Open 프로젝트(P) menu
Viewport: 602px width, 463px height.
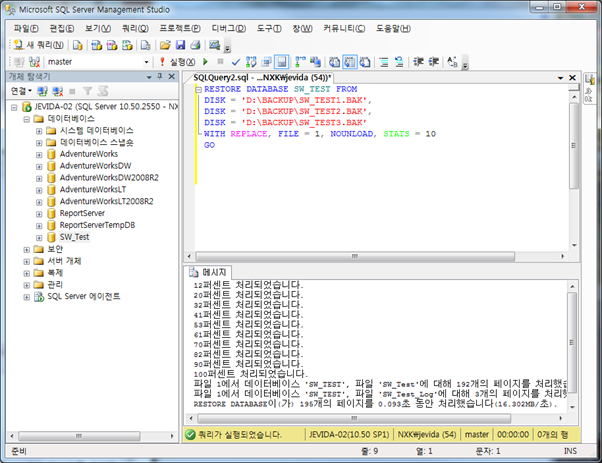coord(180,28)
